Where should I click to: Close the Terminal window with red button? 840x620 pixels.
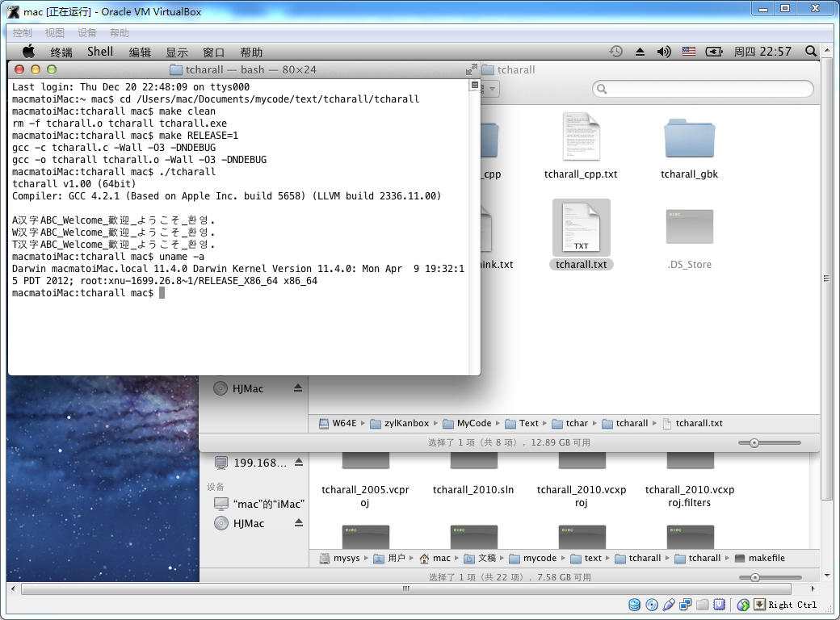[19, 69]
